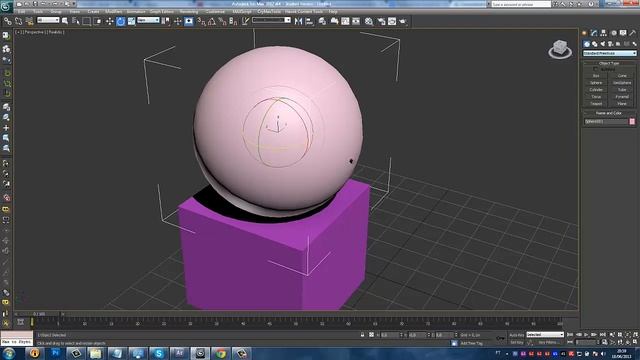Click the Teapot primitive button
The height and width of the screenshot is (360, 640).
pyautogui.click(x=596, y=104)
